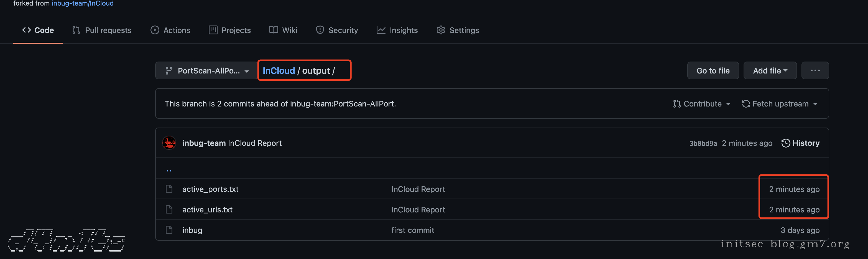The image size is (868, 259).
Task: Switch to the Actions tab
Action: pos(170,30)
